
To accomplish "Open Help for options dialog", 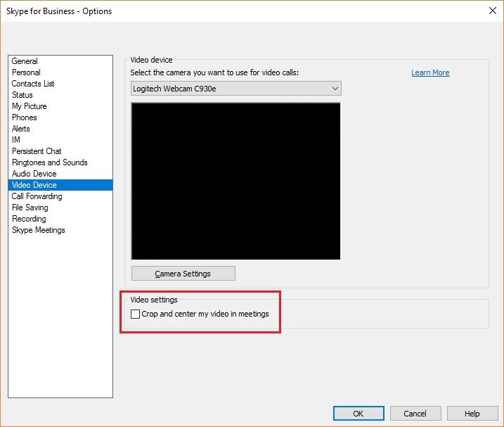I will pos(472,414).
